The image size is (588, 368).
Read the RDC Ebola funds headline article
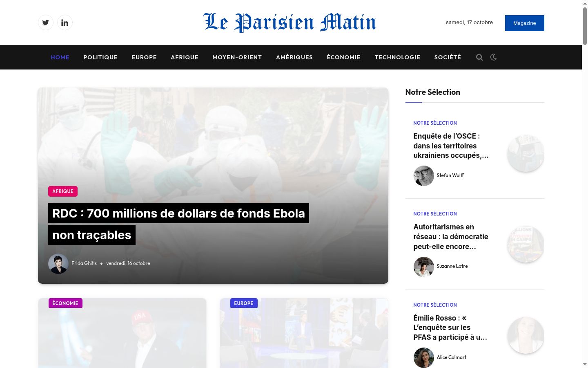point(178,224)
